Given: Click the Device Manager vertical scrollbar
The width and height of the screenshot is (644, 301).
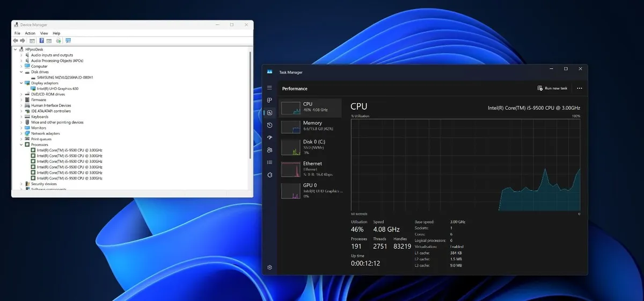Looking at the screenshot, I should coord(250,105).
